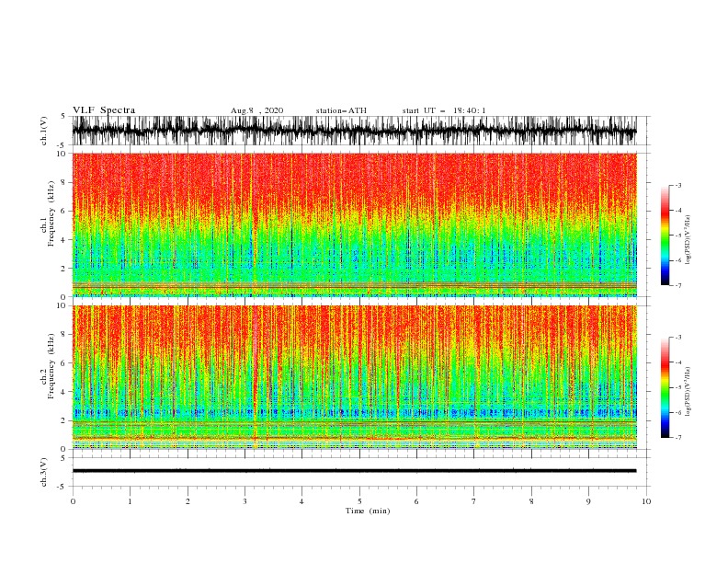Select the date text "Aug.8 , 2020"
Screen dimensions: 728x563
256,110
